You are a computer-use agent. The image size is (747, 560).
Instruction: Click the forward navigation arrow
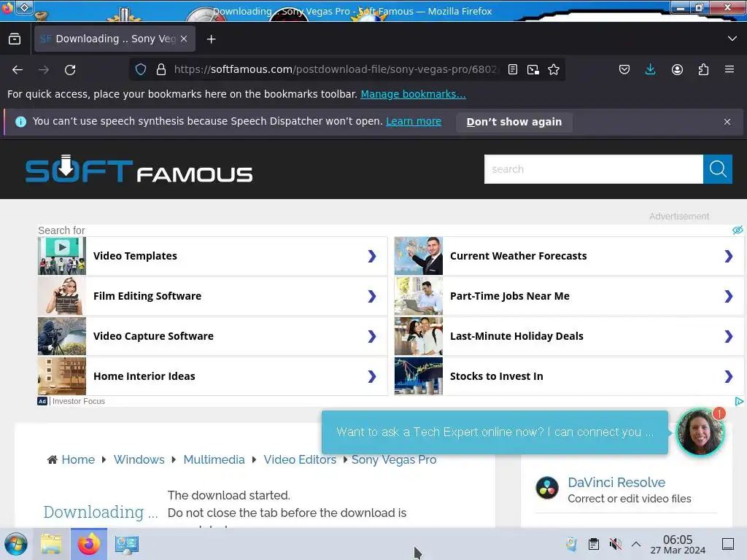(x=44, y=70)
